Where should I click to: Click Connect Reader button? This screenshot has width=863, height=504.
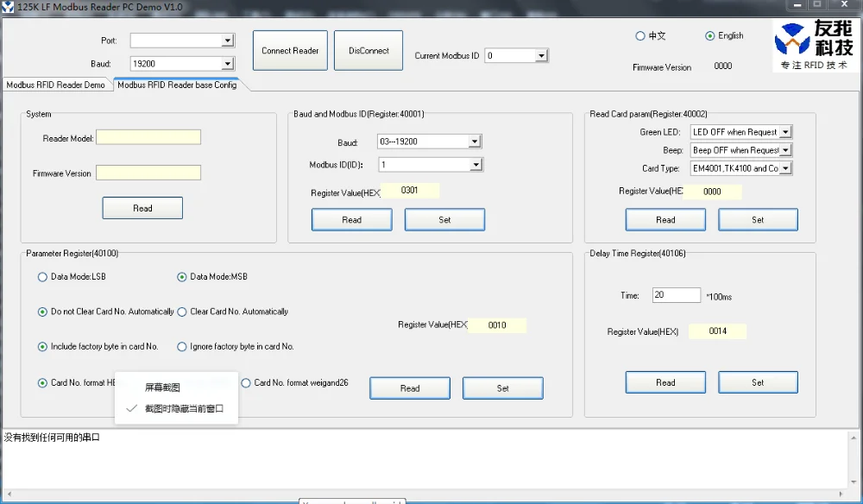click(290, 51)
